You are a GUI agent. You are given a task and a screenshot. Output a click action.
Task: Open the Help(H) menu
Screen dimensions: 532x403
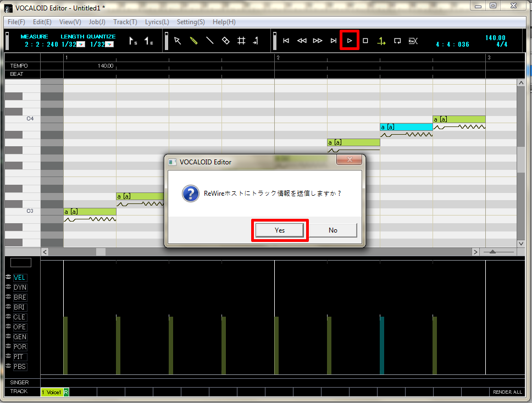tap(224, 22)
